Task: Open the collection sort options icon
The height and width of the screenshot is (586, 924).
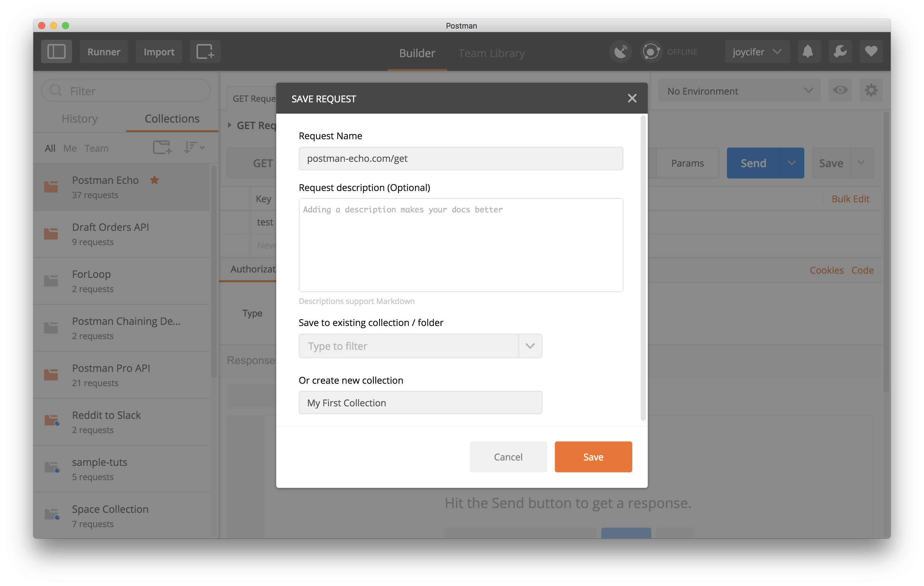Action: click(x=194, y=147)
